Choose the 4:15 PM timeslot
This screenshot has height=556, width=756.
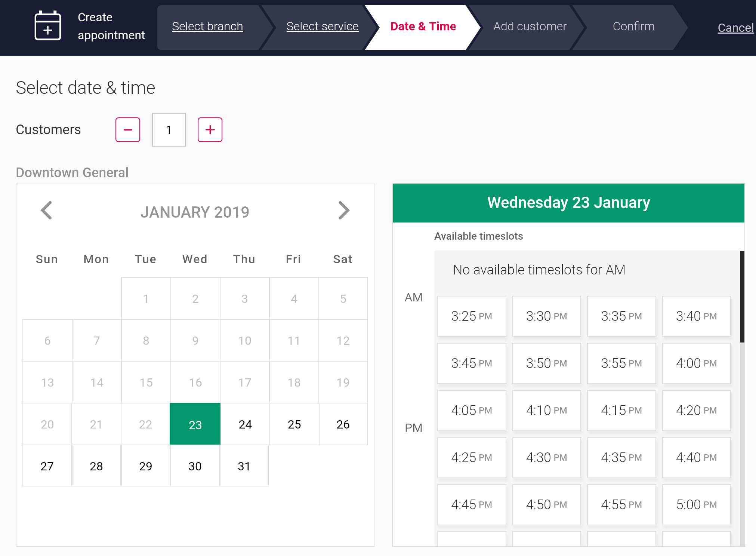pyautogui.click(x=621, y=411)
